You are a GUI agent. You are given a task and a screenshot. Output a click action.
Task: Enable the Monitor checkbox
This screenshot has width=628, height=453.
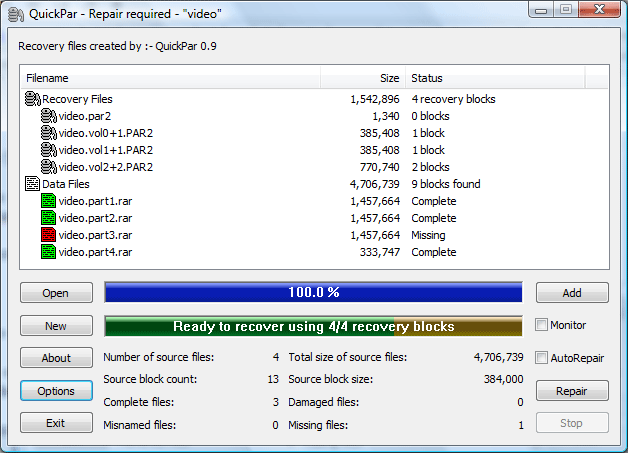541,324
